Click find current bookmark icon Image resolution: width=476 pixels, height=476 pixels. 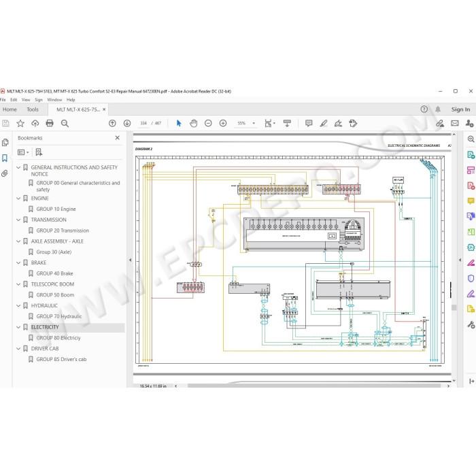[39, 152]
